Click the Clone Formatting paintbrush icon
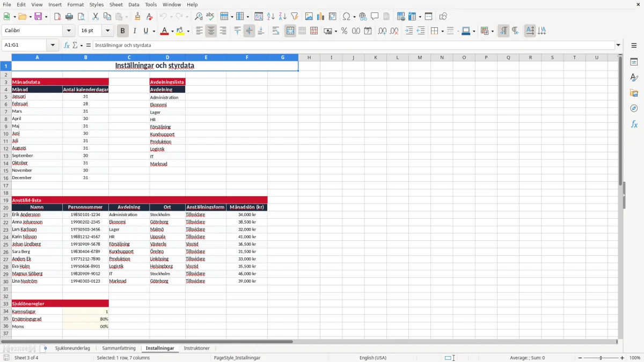644x362 pixels. (x=137, y=17)
